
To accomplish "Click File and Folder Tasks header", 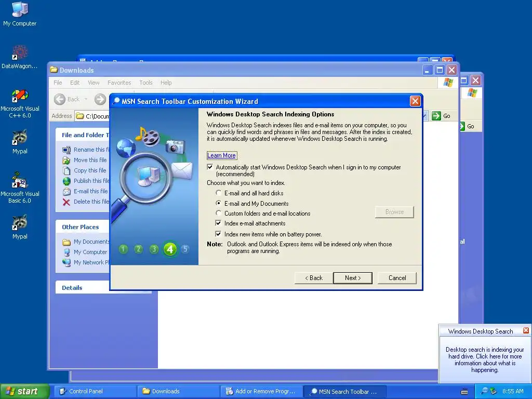I will 83,135.
